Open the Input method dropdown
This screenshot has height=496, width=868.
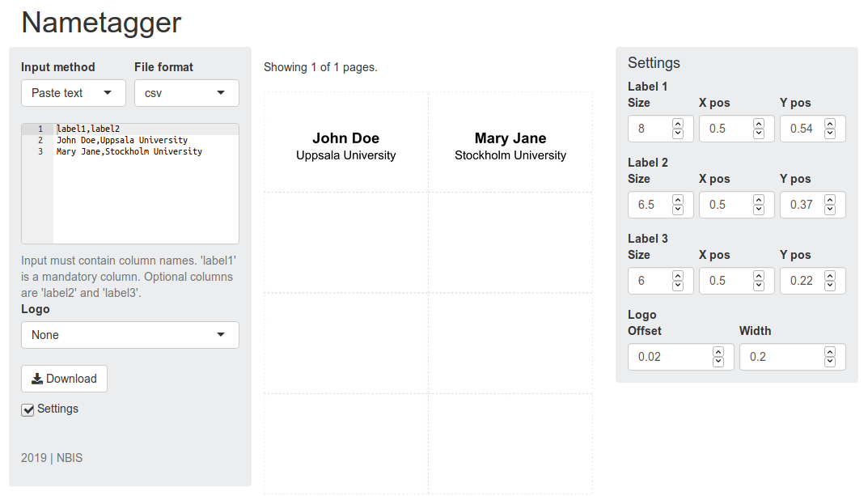[74, 93]
